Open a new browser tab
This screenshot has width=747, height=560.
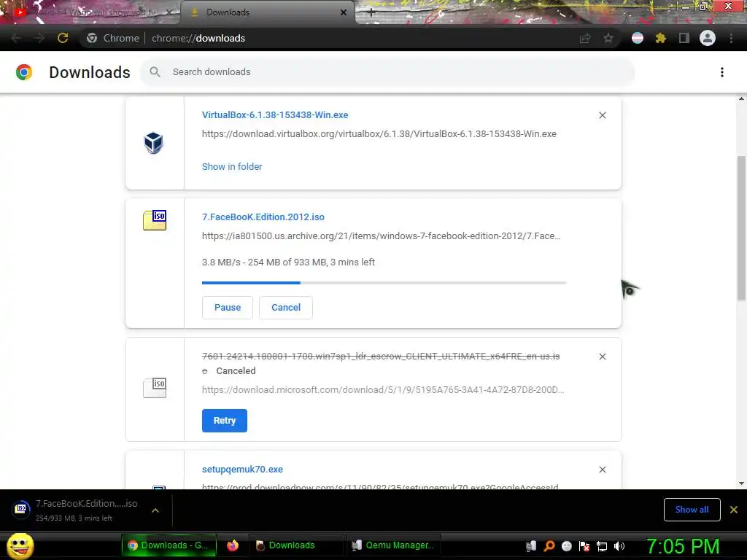pyautogui.click(x=371, y=13)
